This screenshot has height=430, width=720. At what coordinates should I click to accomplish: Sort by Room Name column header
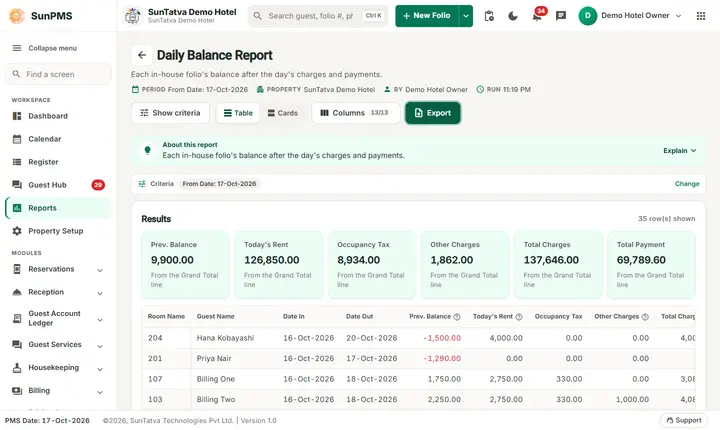(x=166, y=317)
